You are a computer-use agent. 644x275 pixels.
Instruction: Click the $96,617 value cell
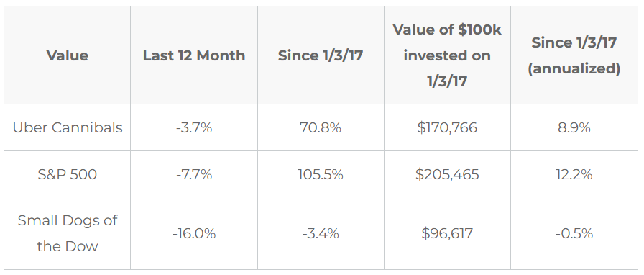pyautogui.click(x=447, y=233)
